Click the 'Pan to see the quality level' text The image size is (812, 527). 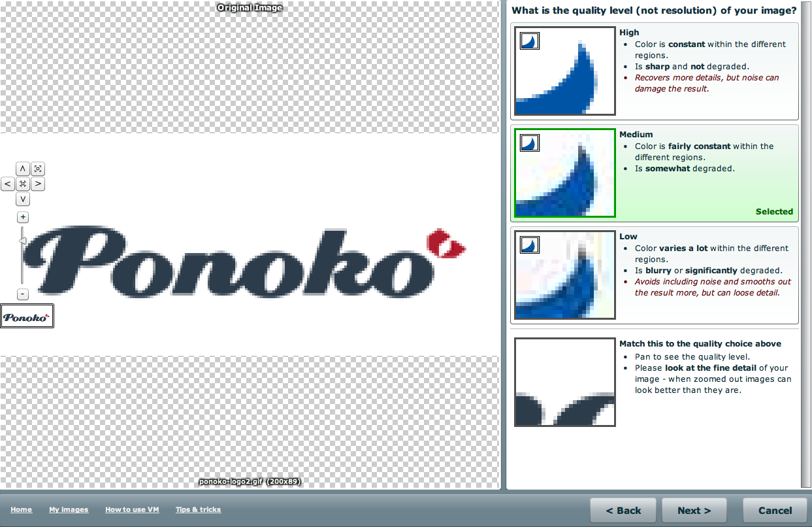692,357
